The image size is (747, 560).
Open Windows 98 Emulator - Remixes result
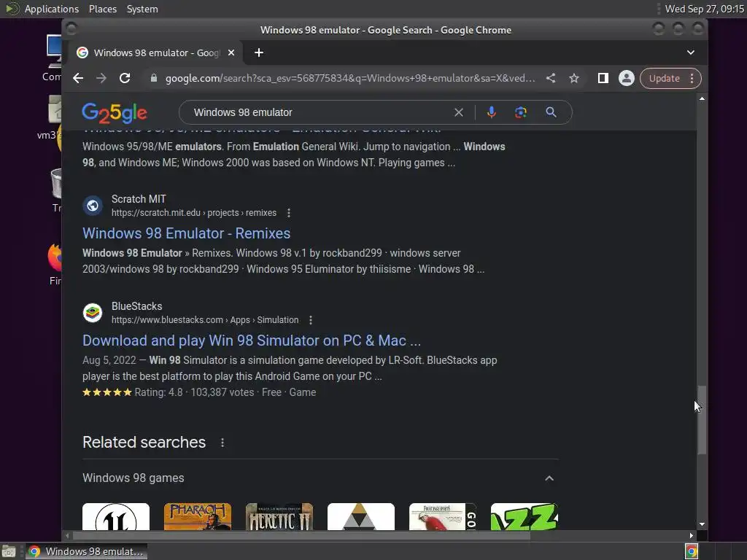pyautogui.click(x=186, y=233)
